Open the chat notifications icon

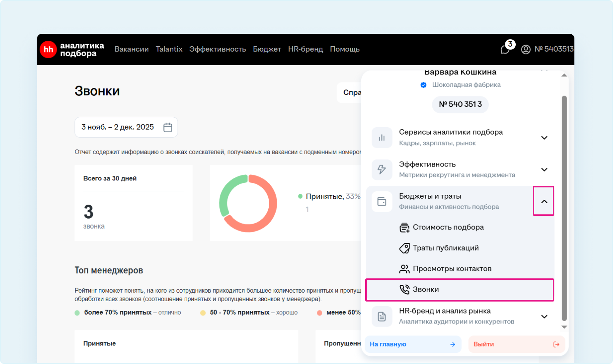click(x=505, y=49)
